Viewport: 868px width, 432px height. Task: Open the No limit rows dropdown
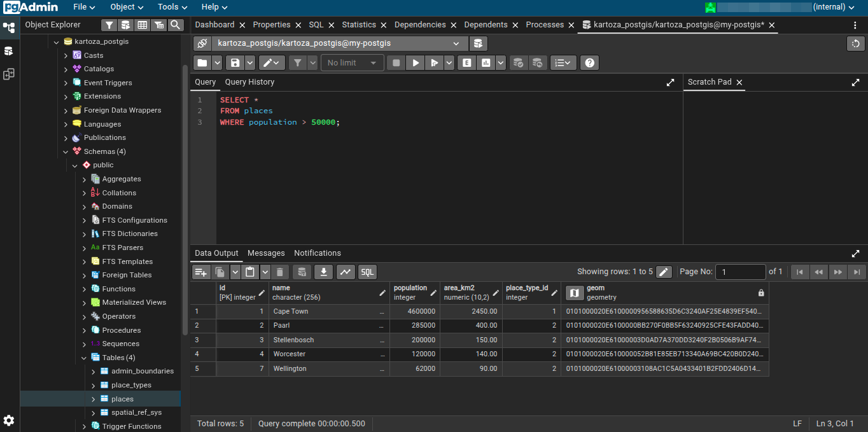pyautogui.click(x=352, y=62)
